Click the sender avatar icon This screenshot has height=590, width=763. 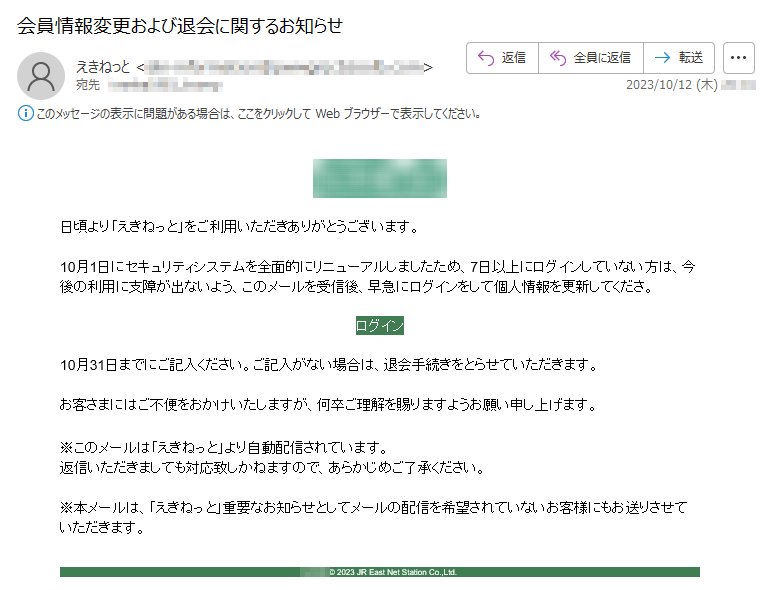pos(41,76)
